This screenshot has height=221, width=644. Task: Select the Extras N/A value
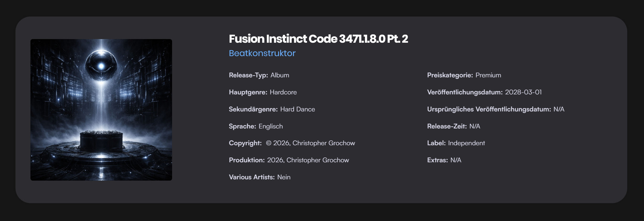pos(456,160)
